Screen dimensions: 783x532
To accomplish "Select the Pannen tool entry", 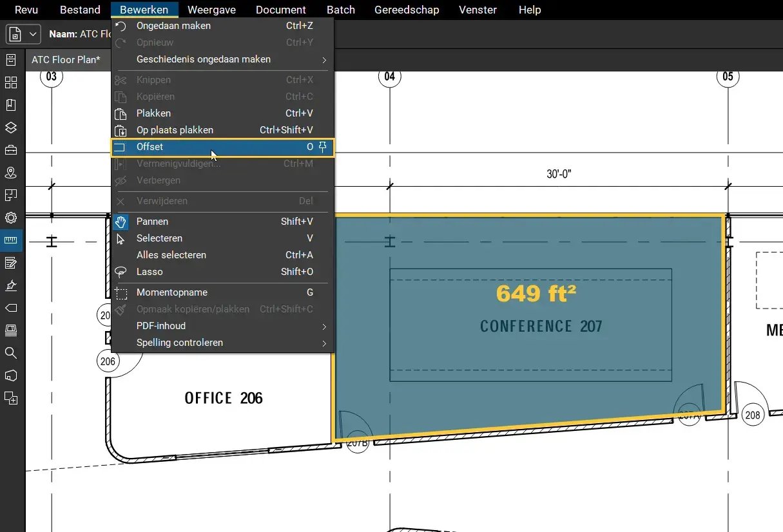I will [x=222, y=222].
